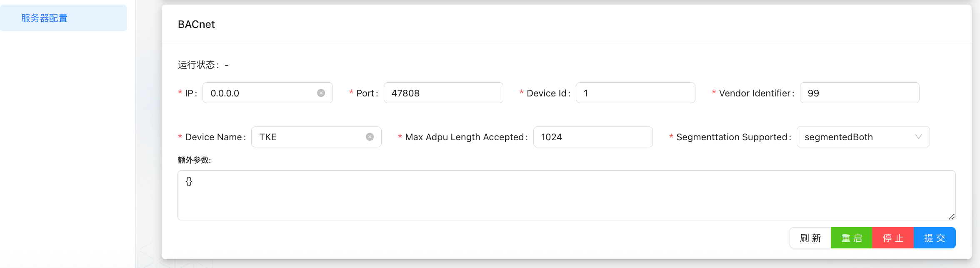Click Max Adpu Length Accepted input
The width and height of the screenshot is (980, 268).
click(x=592, y=137)
